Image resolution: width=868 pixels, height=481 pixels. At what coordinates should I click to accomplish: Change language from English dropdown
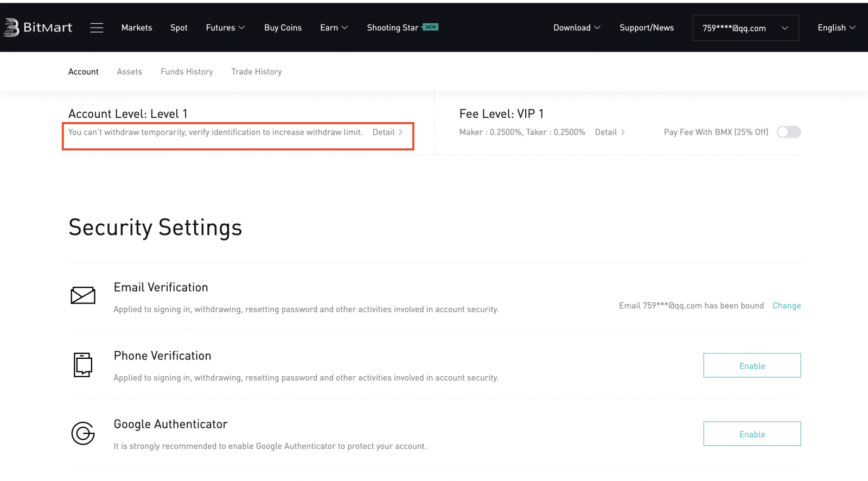coord(836,28)
